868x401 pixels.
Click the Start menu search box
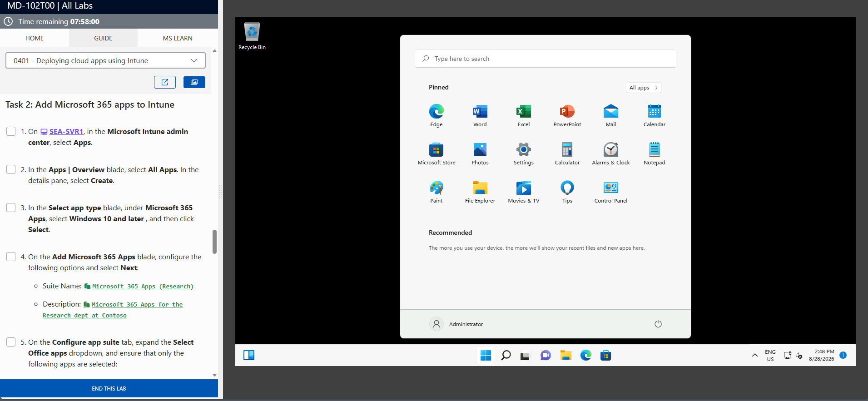coord(545,59)
